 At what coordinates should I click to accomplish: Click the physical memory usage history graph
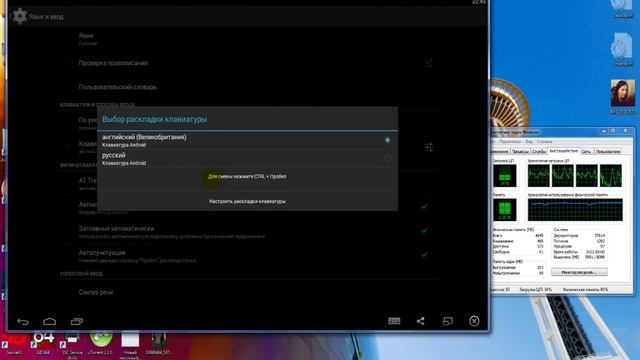(x=575, y=210)
